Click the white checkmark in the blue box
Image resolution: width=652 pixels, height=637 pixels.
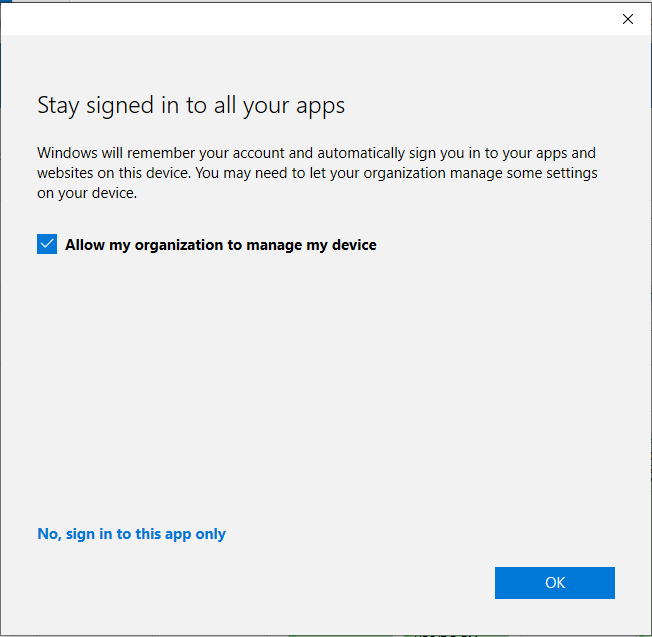[x=47, y=244]
